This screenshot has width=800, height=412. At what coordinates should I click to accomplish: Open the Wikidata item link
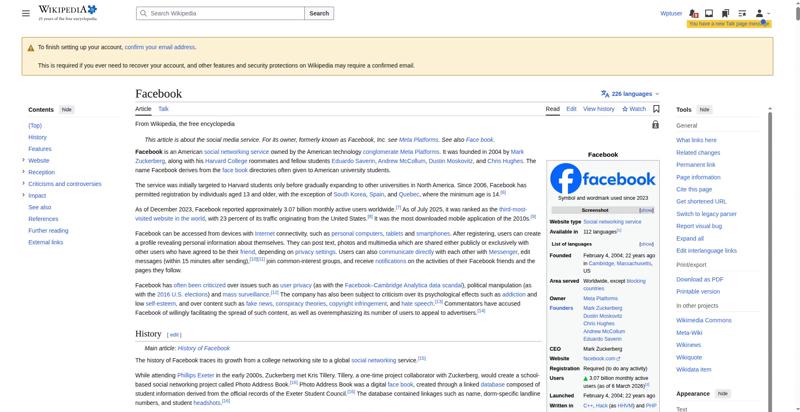tap(693, 369)
